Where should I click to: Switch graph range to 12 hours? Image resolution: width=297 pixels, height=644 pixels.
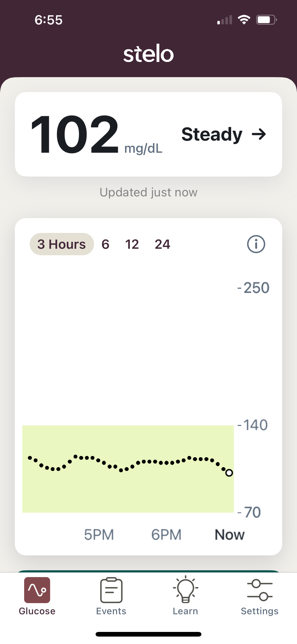[x=132, y=244]
